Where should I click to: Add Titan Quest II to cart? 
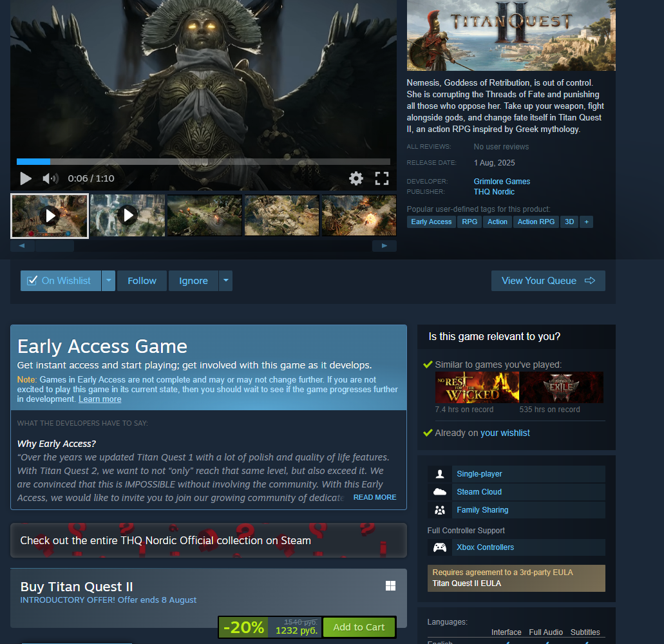pyautogui.click(x=359, y=627)
